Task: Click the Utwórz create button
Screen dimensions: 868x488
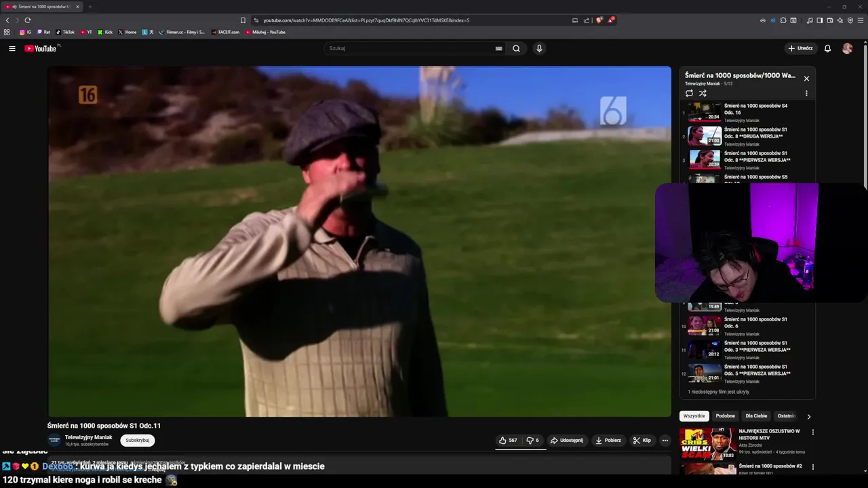Action: tap(800, 48)
